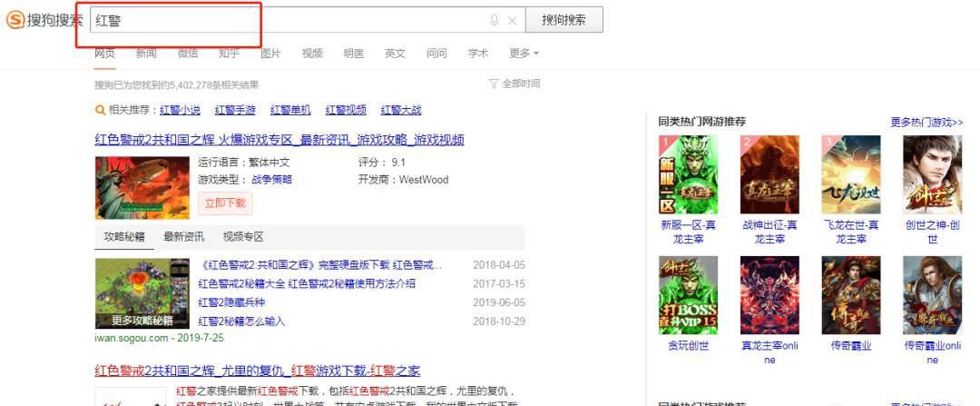This screenshot has height=406, width=980.
Task: Open result 红色警戒2共和国之辉_尤里的复仇 红警之家
Action: pyautogui.click(x=258, y=371)
